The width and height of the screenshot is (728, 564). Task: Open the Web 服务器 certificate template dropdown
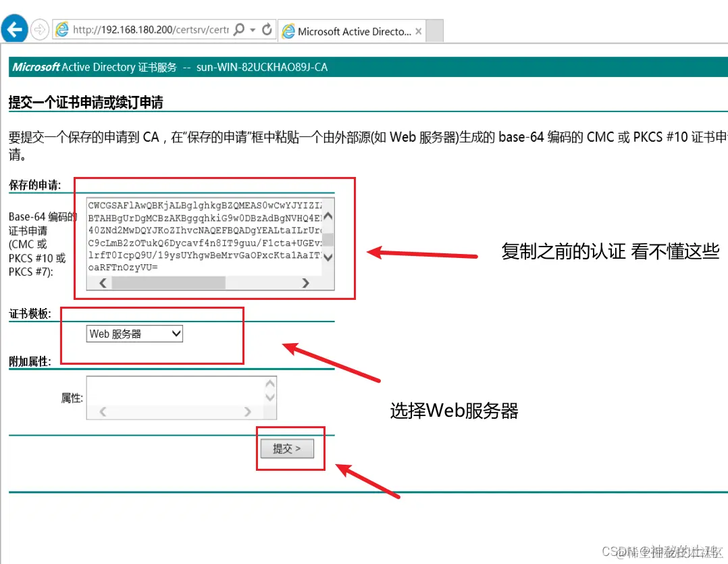point(134,334)
